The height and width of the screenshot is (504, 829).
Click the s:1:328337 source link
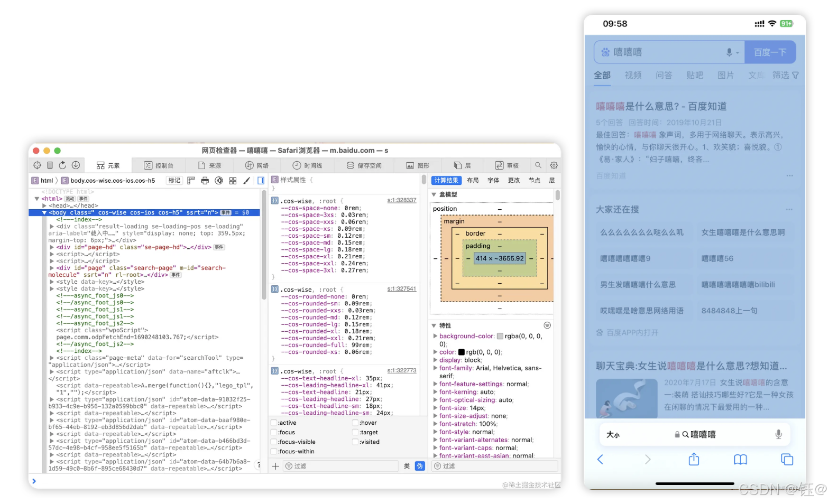pos(402,200)
